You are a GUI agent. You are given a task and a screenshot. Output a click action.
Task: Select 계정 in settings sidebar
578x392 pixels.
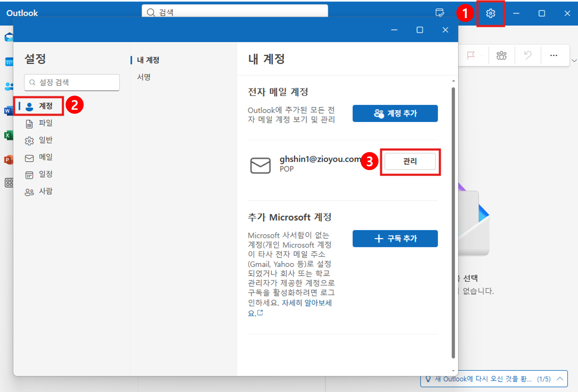click(39, 106)
